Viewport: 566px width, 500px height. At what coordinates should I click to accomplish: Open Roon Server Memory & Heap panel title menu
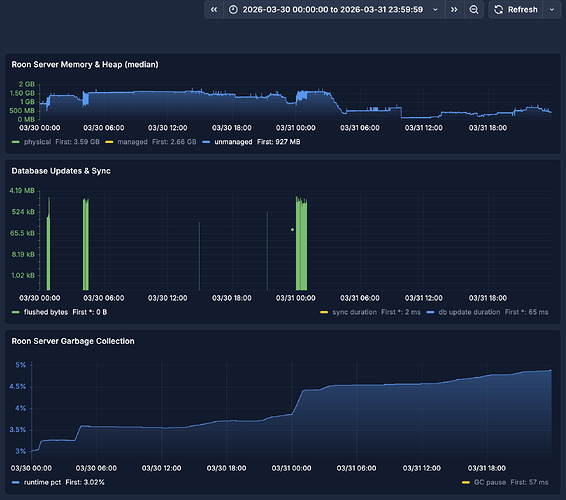pos(85,65)
